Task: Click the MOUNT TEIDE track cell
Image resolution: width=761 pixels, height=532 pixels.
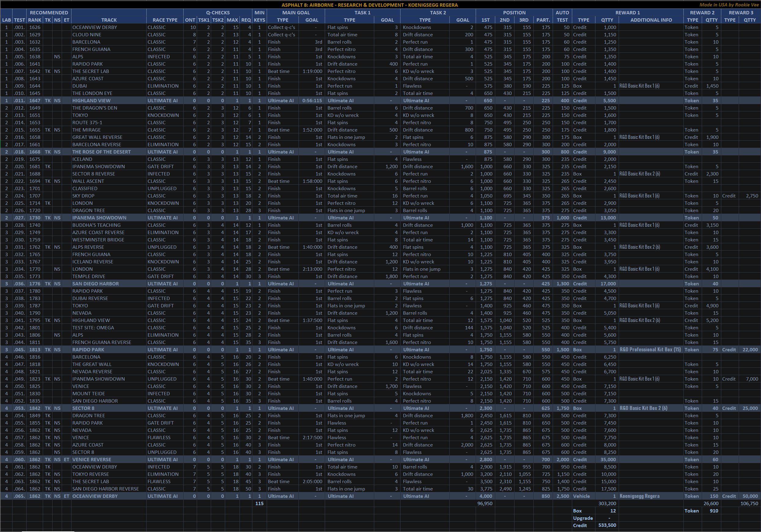Action: tap(109, 393)
